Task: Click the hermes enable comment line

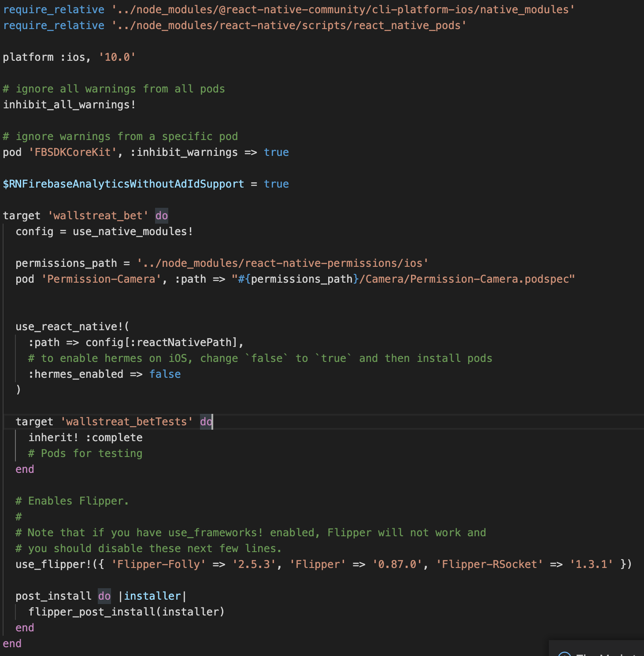Action: point(260,358)
